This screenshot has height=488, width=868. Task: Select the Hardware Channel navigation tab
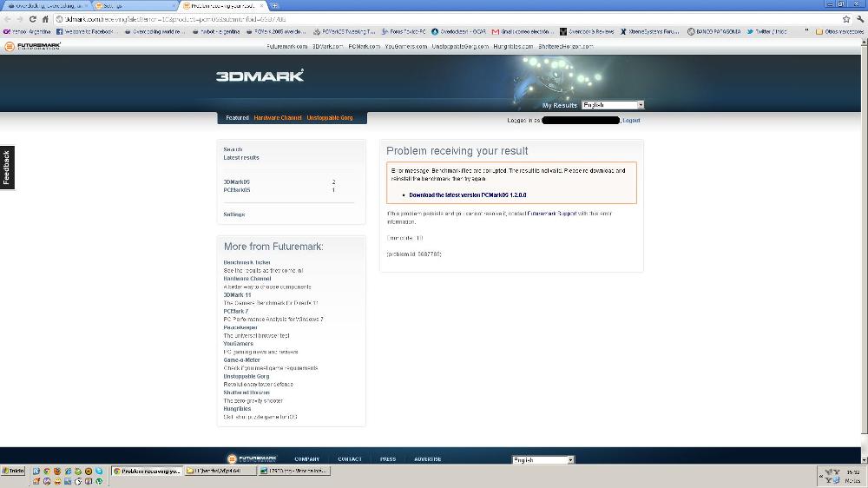click(278, 118)
